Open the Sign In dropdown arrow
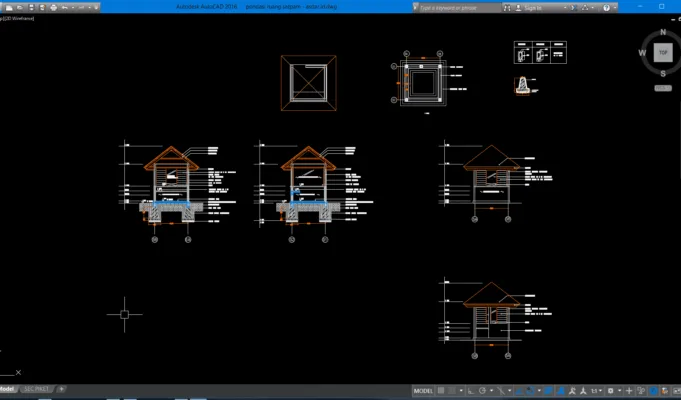 click(x=565, y=8)
